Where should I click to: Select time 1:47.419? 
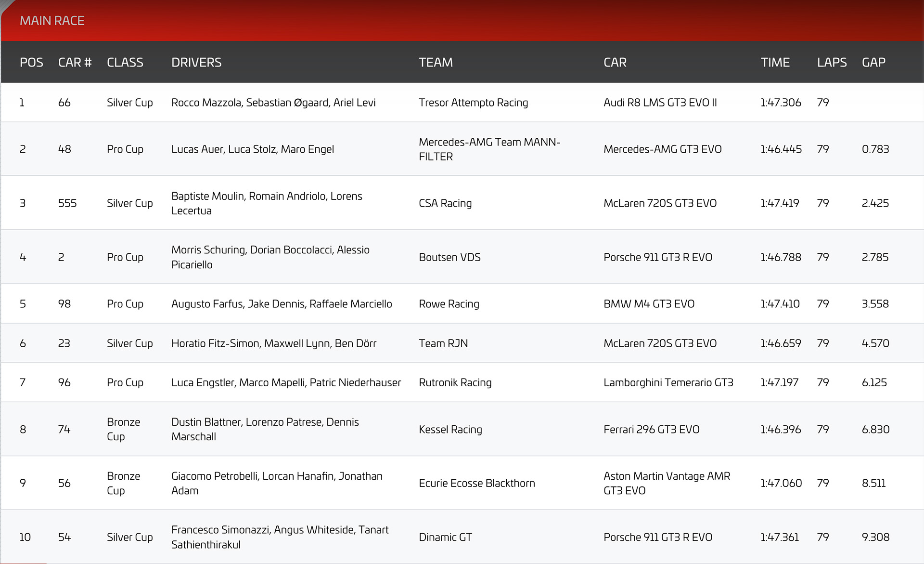pyautogui.click(x=780, y=203)
